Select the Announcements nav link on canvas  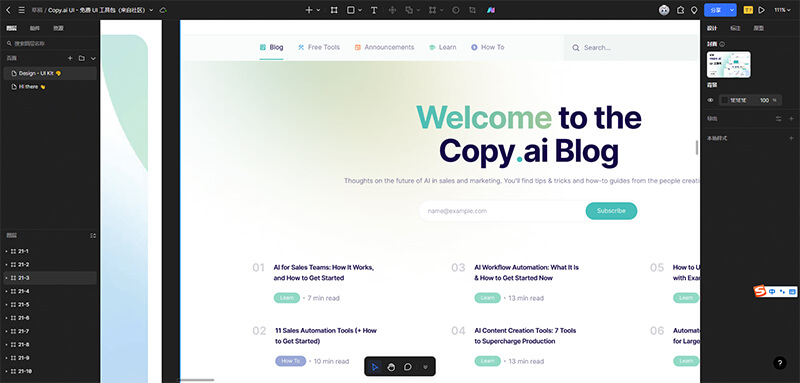point(384,47)
